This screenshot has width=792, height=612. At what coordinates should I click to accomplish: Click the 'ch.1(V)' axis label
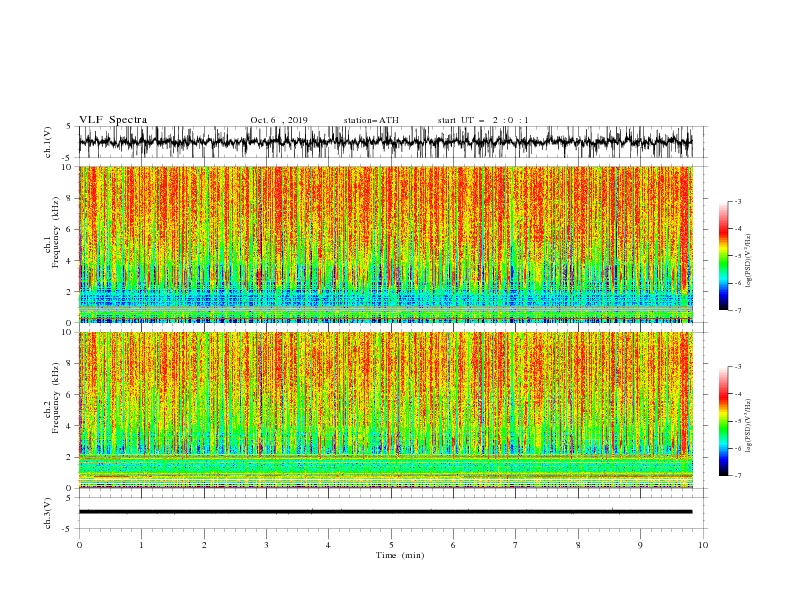(x=48, y=142)
